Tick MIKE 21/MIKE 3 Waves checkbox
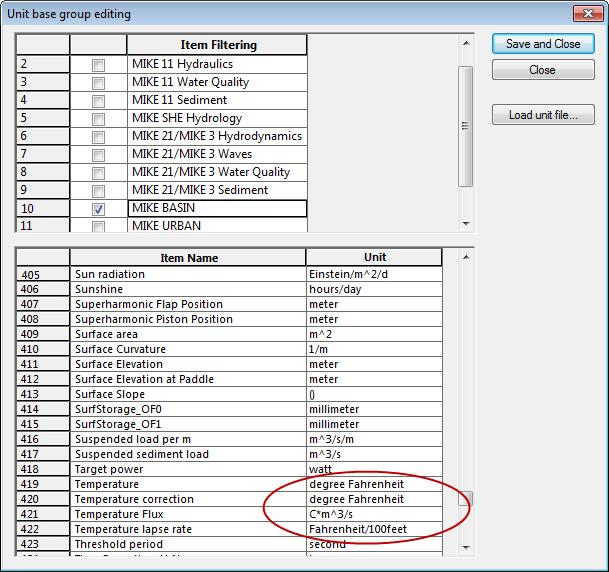Viewport: 609px width, 572px height. pos(98,154)
